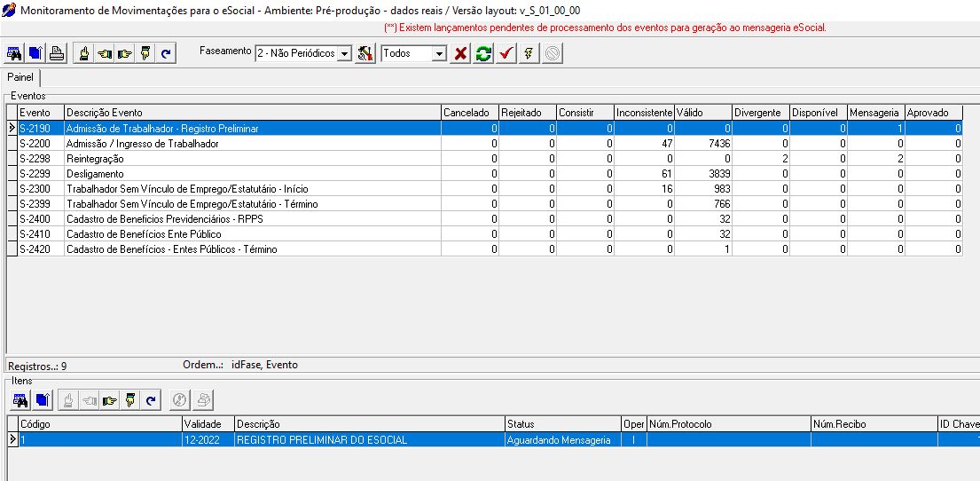Click the Válido value 766
This screenshot has width=980, height=481.
coord(703,204)
